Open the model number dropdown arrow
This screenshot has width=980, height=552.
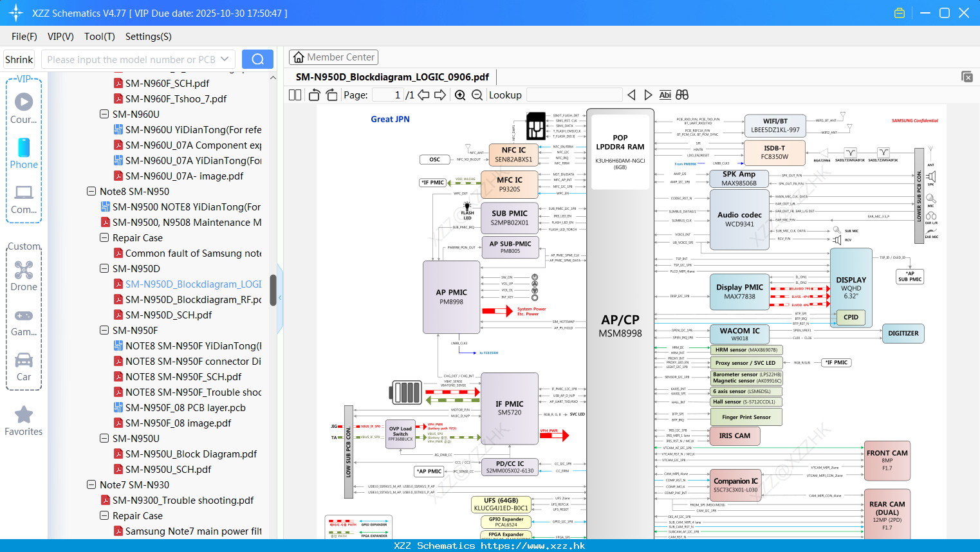[x=225, y=59]
